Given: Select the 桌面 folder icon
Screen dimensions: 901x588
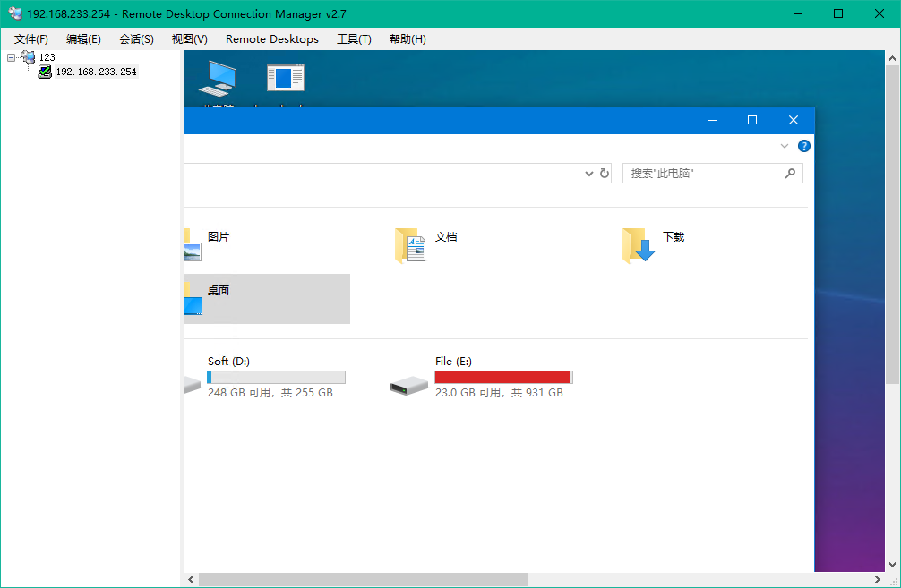Looking at the screenshot, I should 193,299.
